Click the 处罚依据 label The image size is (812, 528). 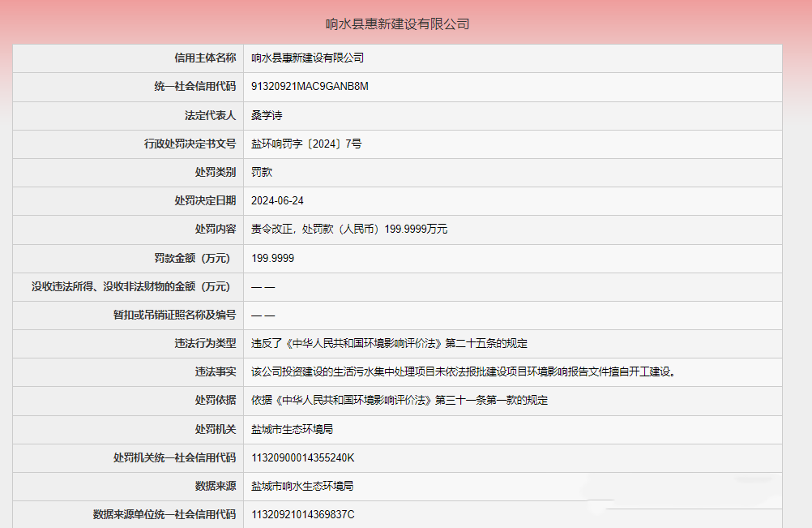tap(216, 400)
